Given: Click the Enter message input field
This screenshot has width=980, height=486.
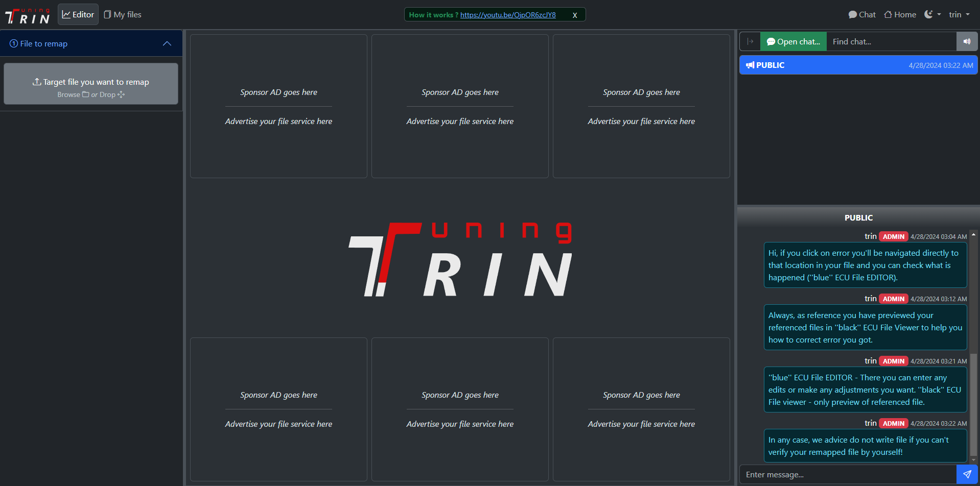Looking at the screenshot, I should [848, 475].
